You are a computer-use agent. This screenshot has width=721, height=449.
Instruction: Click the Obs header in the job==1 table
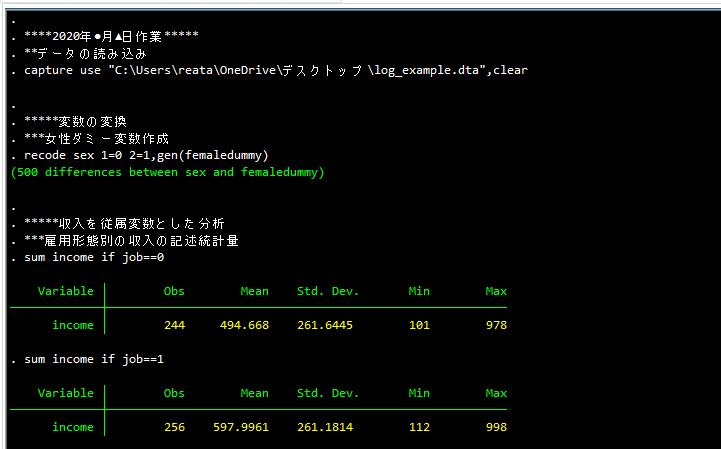(x=174, y=393)
